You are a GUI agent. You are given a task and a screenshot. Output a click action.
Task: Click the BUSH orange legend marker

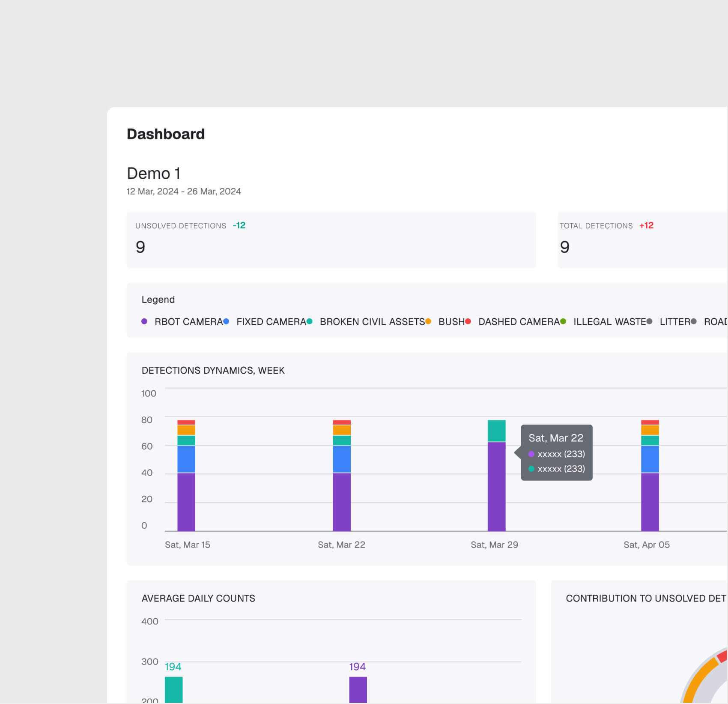(x=428, y=321)
